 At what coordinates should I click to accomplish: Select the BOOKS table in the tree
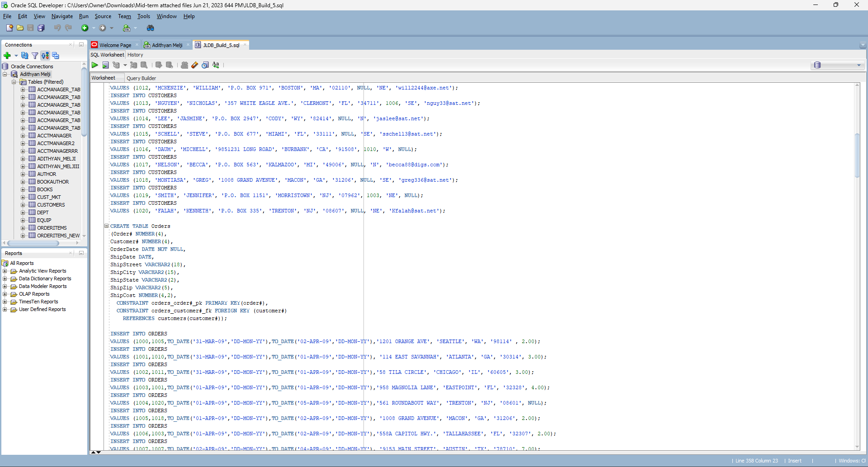tap(43, 189)
